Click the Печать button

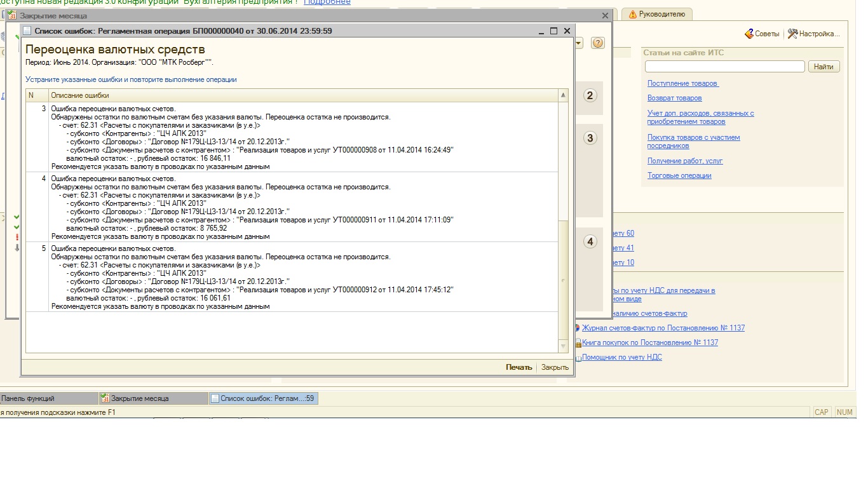(519, 367)
